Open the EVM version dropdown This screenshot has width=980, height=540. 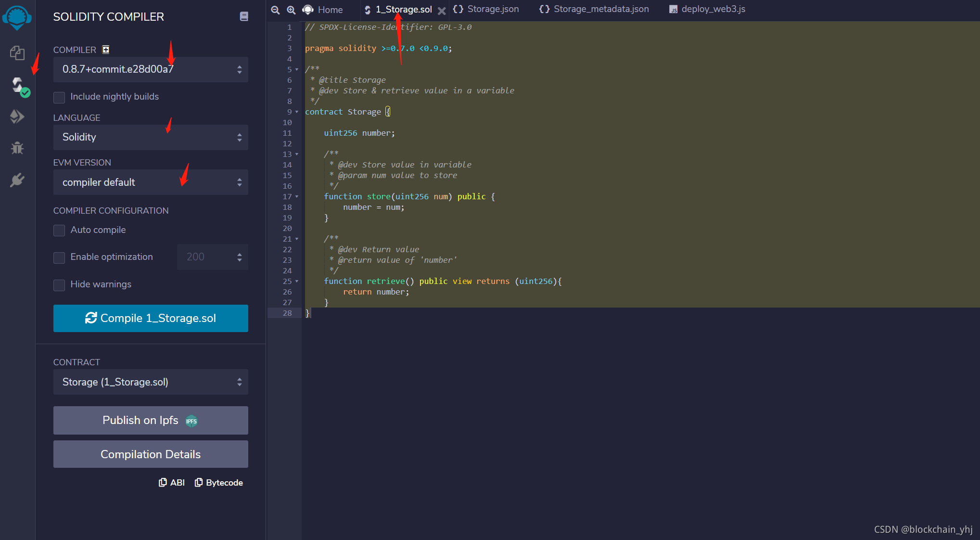coord(151,182)
